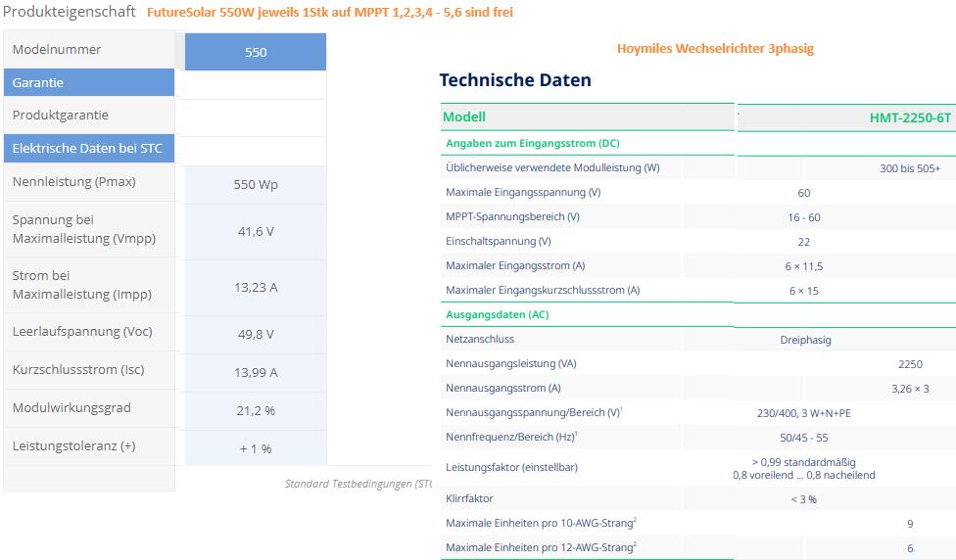Select Üblicherweise verwendete Modulleistung (W) row

(x=552, y=167)
